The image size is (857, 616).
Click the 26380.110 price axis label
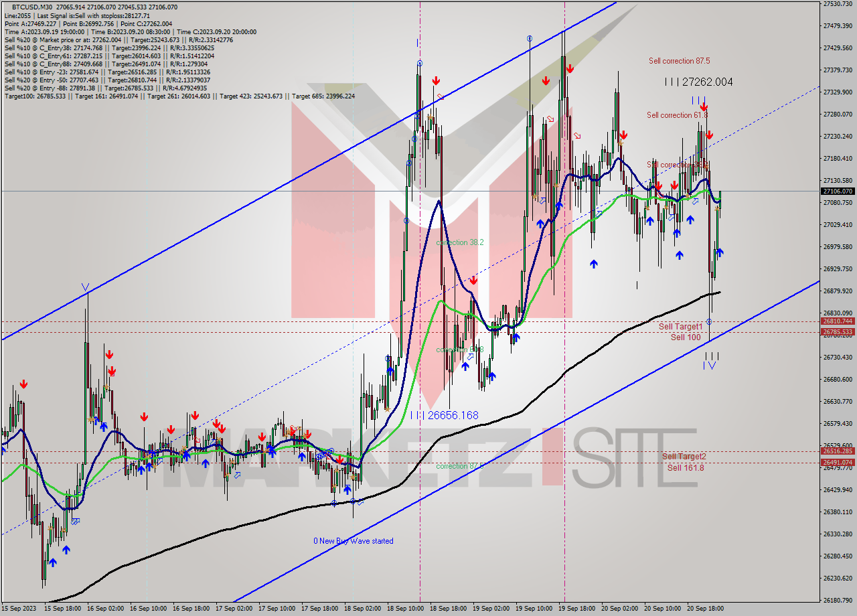(x=838, y=512)
